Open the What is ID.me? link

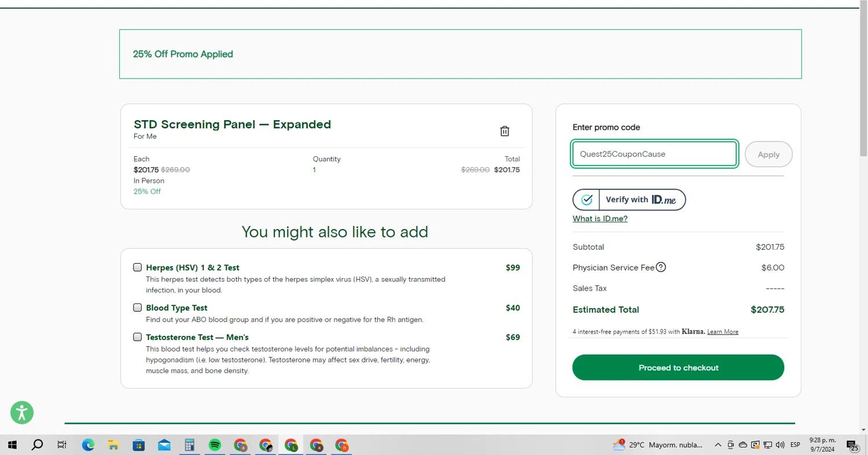pos(600,219)
